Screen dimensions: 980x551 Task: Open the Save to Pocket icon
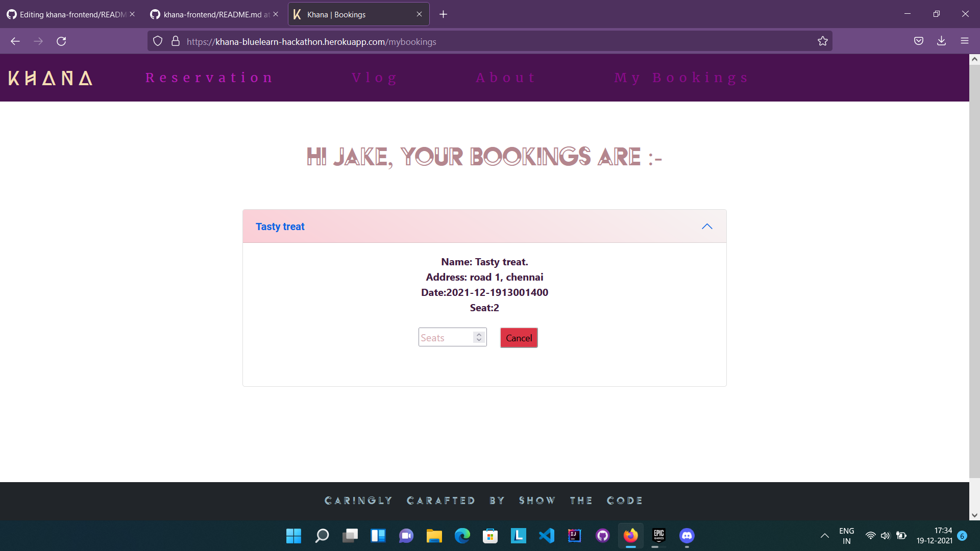918,41
